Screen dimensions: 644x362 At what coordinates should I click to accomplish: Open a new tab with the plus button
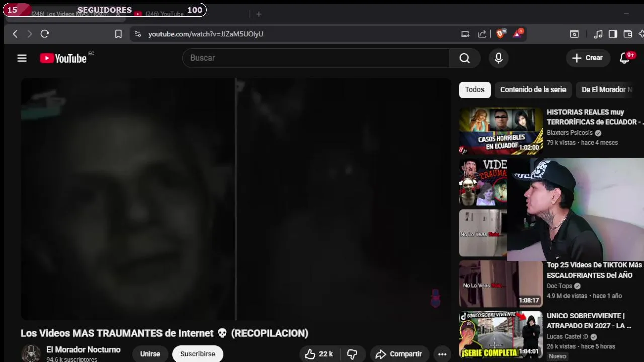tap(259, 14)
